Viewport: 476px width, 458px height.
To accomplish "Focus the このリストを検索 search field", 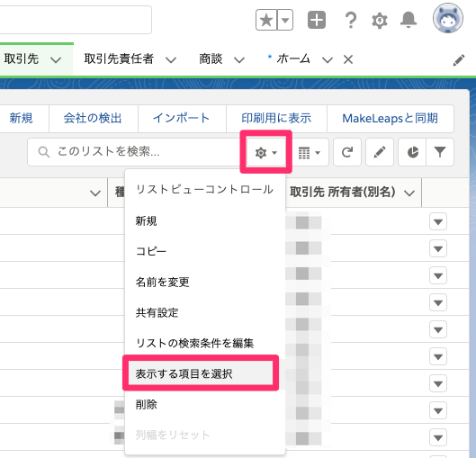I will pos(137,152).
